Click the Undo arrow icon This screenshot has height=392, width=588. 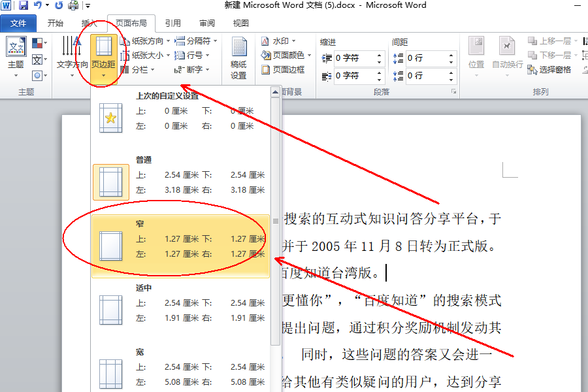(x=38, y=5)
